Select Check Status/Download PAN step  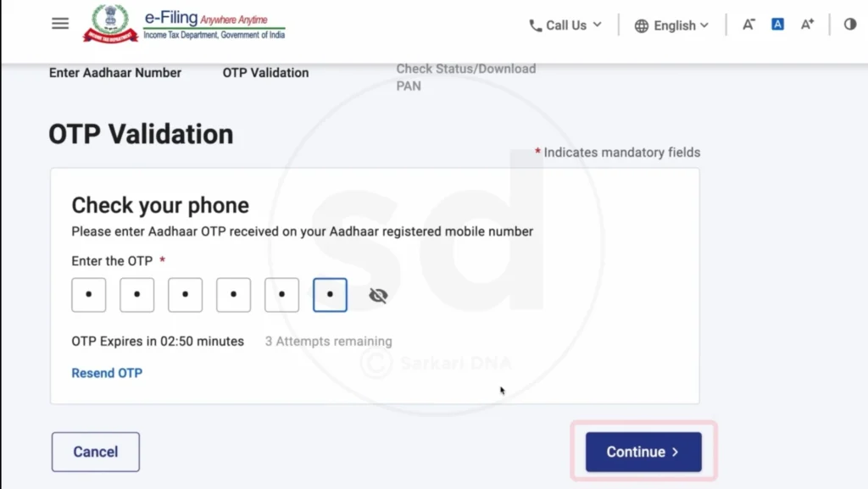(465, 77)
